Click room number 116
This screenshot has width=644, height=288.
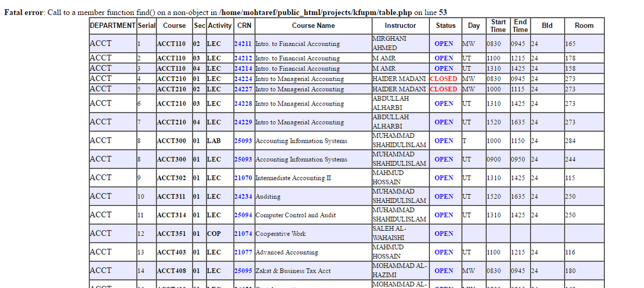570,253
